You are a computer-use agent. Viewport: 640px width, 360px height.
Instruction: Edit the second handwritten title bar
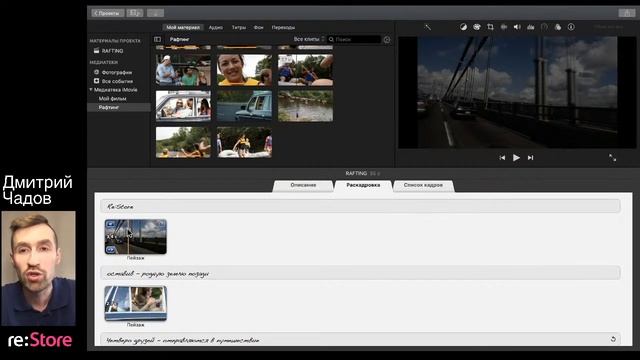(360, 273)
